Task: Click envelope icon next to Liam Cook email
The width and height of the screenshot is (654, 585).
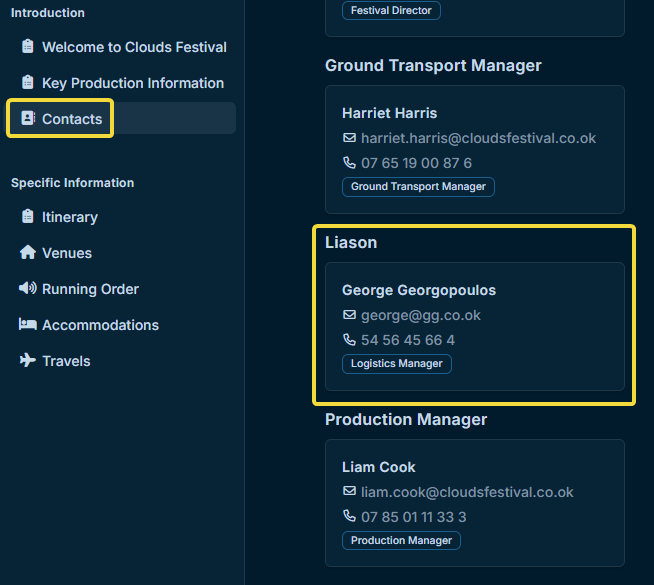Action: point(349,491)
